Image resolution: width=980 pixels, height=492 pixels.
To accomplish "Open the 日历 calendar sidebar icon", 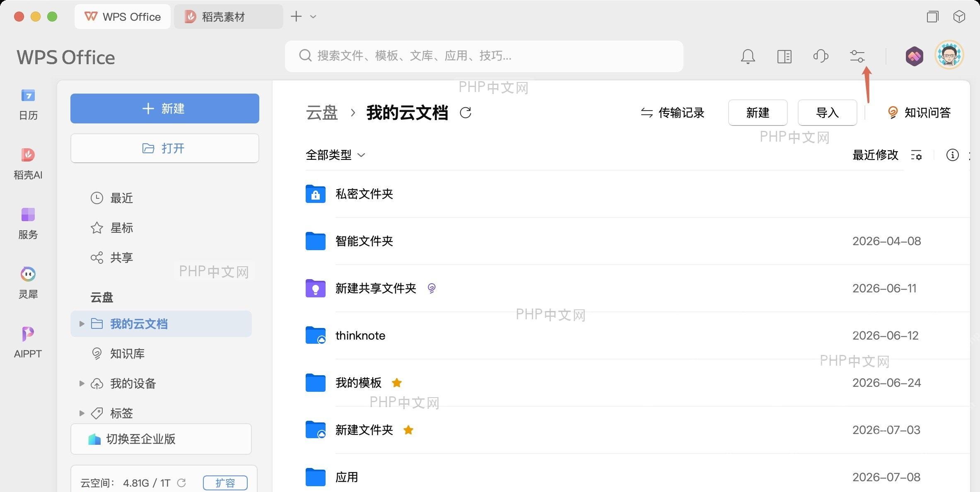I will click(28, 104).
